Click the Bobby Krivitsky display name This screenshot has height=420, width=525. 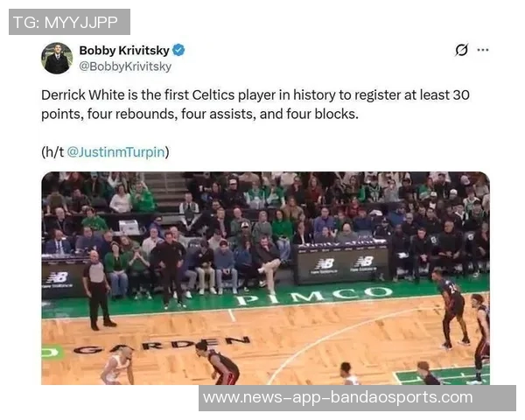124,51
